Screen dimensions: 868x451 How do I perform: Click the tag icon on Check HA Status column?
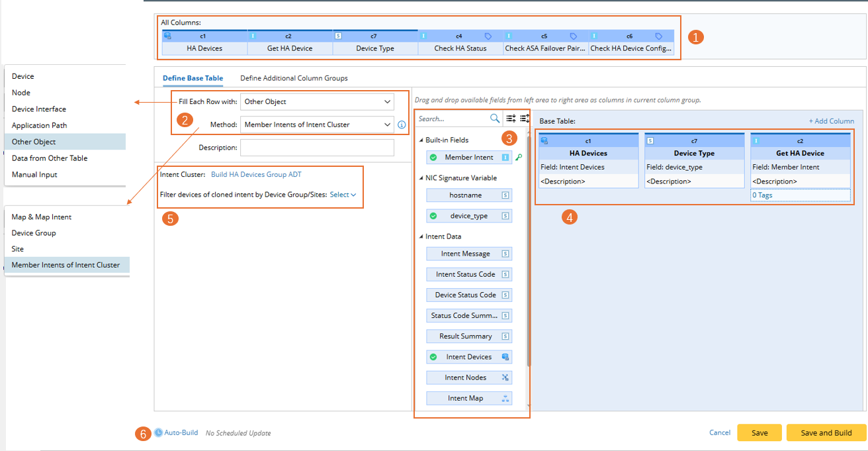point(488,36)
